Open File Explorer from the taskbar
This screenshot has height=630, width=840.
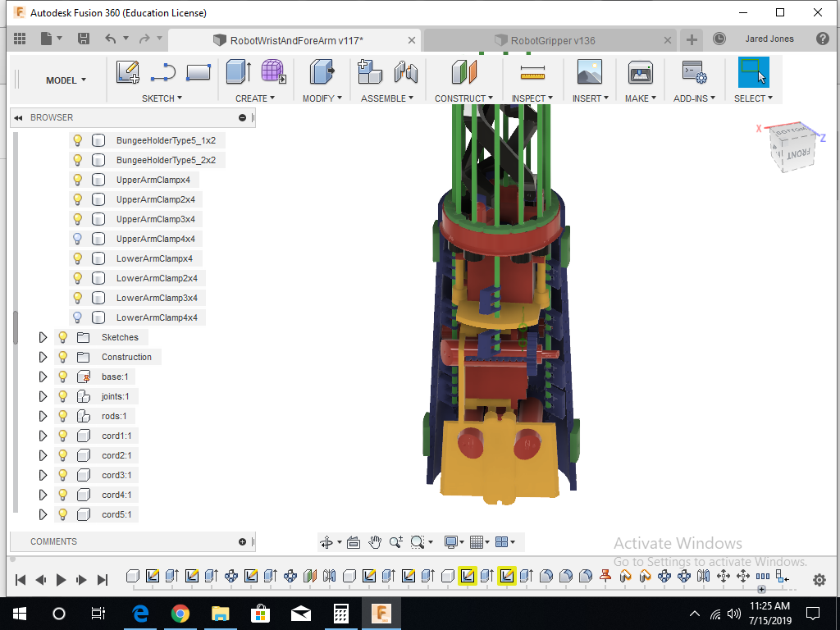220,614
